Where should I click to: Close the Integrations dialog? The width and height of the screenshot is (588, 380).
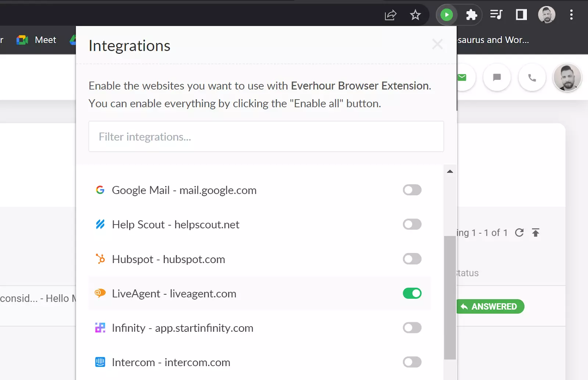[437, 44]
